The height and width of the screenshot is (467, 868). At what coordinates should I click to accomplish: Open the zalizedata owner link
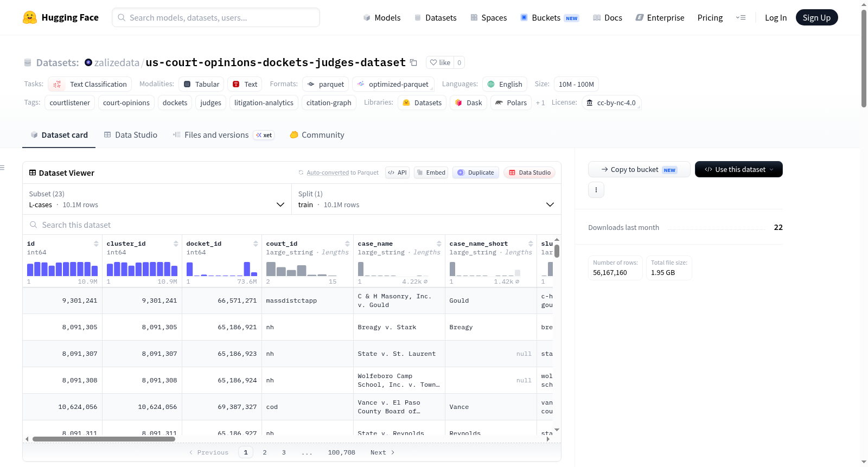[x=117, y=62]
